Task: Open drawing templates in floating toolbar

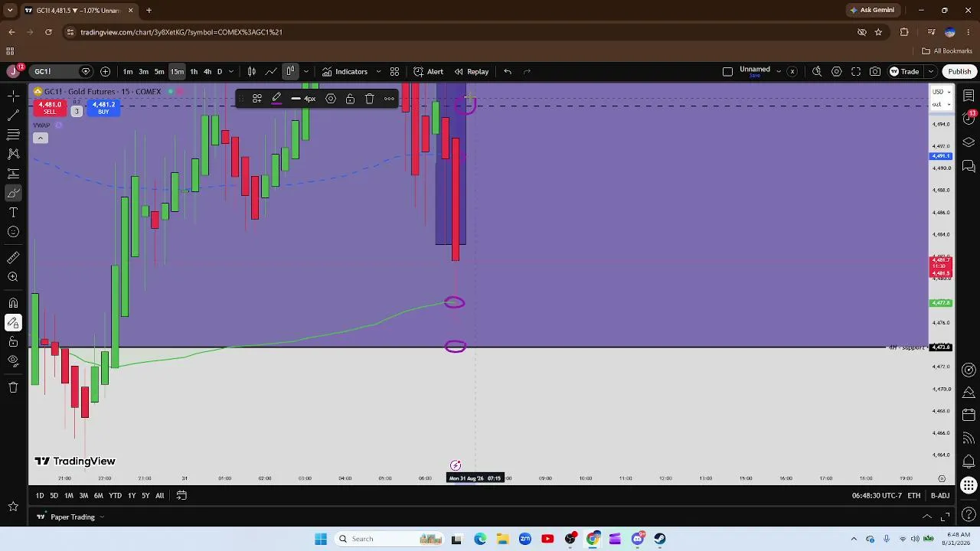Action: coord(257,99)
